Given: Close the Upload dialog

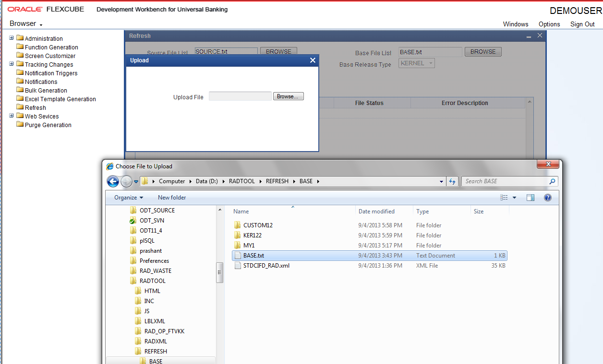Looking at the screenshot, I should click(x=313, y=60).
